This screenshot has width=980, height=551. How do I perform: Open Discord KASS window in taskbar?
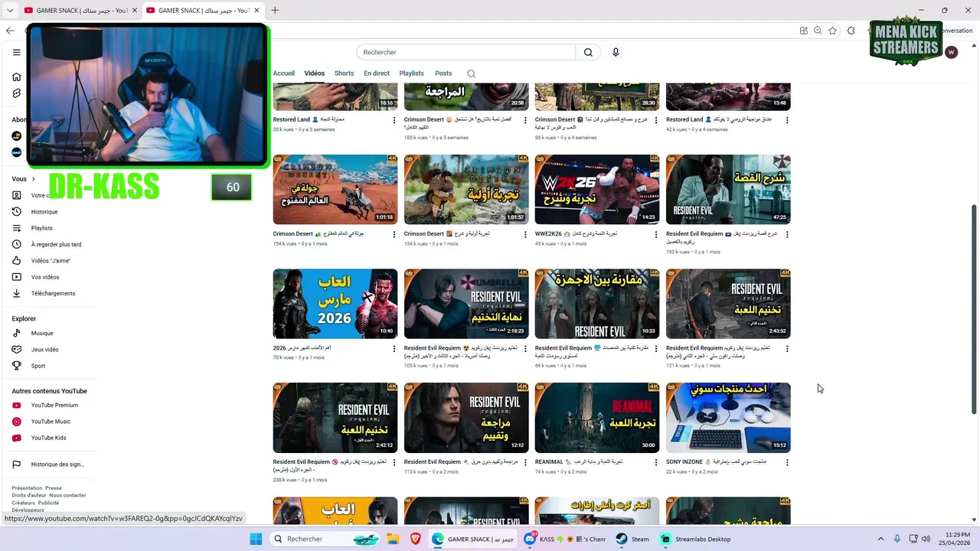[565, 539]
